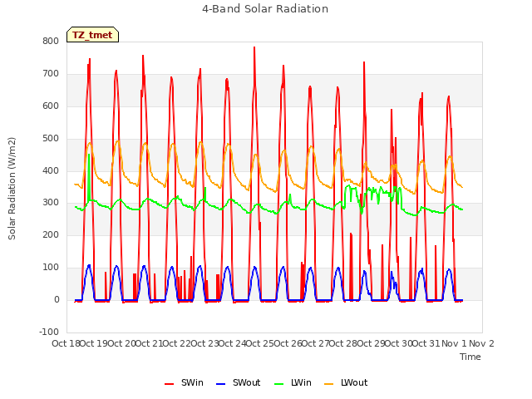Click the Oct 18 x-axis tick label
The width and height of the screenshot is (532, 399).
[66, 343]
